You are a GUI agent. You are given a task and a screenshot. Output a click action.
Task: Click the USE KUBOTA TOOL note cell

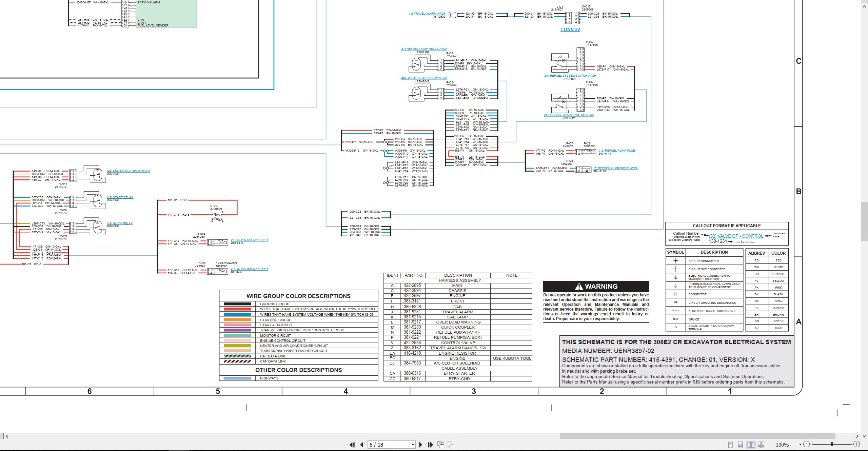tap(512, 358)
